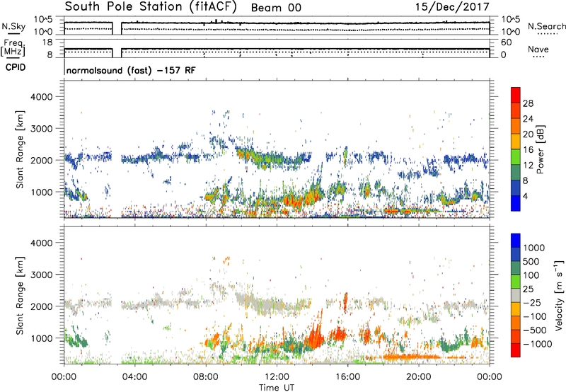Click "Slant Range [km]" label of velocity panel
This screenshot has height=392, width=566.
21,295
